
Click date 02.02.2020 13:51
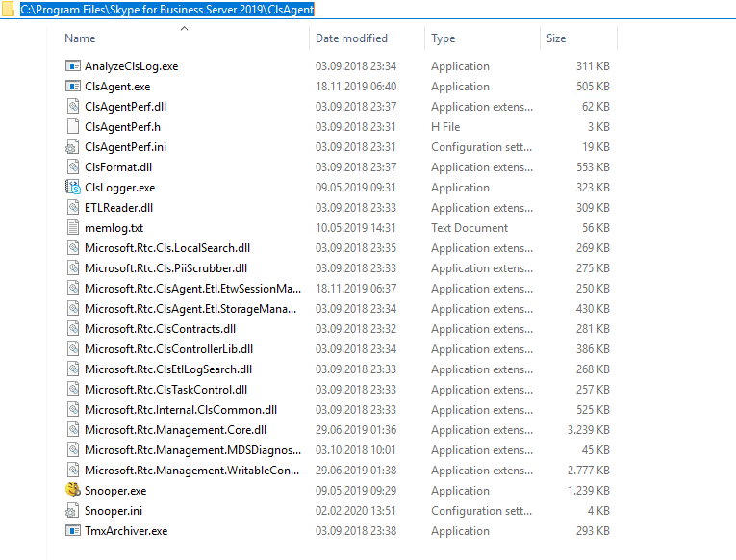point(356,510)
